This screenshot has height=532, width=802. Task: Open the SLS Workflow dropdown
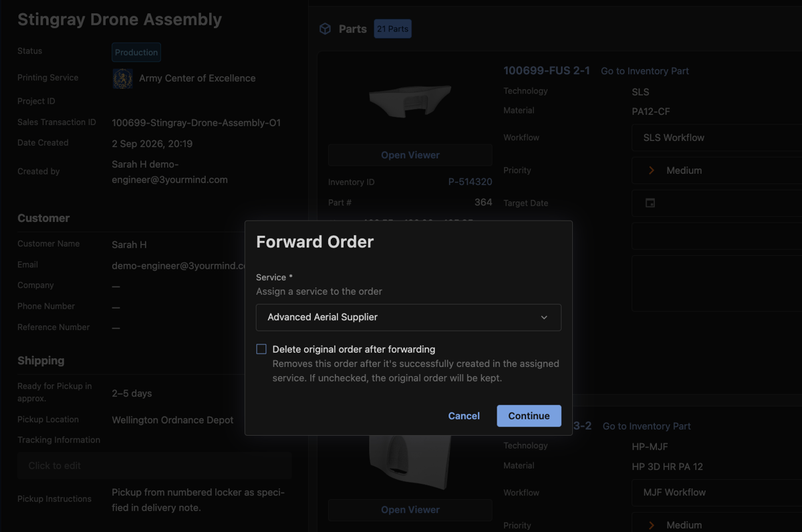pos(716,138)
